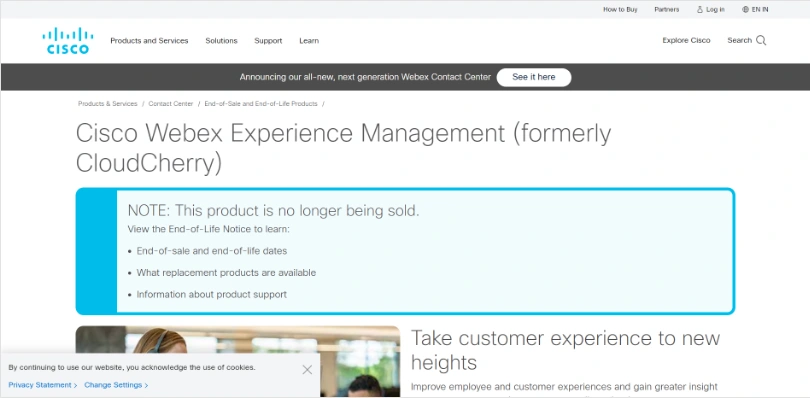Open the Partners link
This screenshot has width=810, height=398.
(667, 9)
